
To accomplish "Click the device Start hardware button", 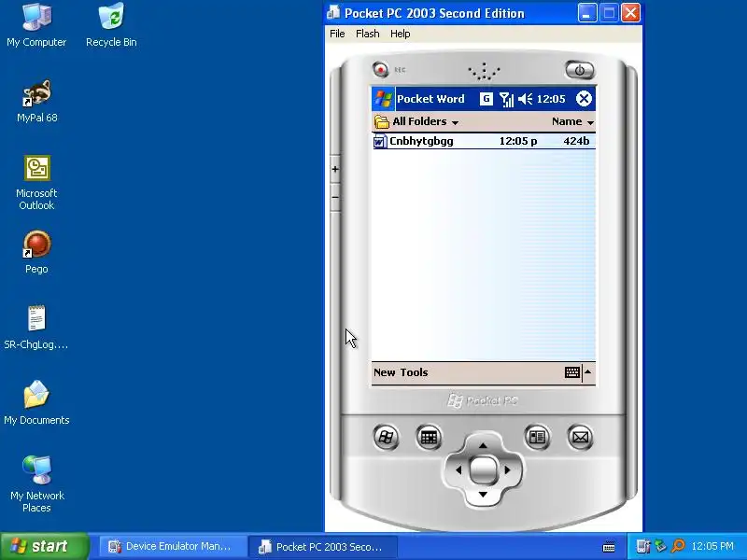I will click(x=386, y=437).
